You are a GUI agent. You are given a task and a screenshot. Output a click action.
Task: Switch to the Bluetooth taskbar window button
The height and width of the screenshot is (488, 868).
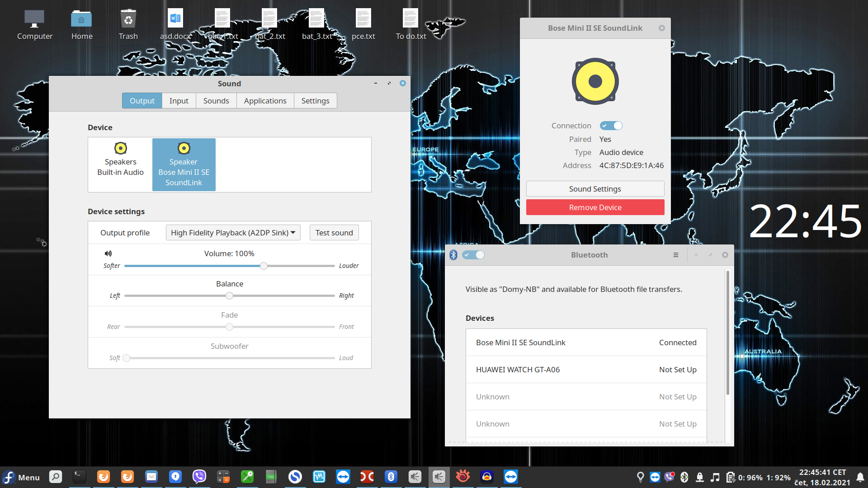391,477
